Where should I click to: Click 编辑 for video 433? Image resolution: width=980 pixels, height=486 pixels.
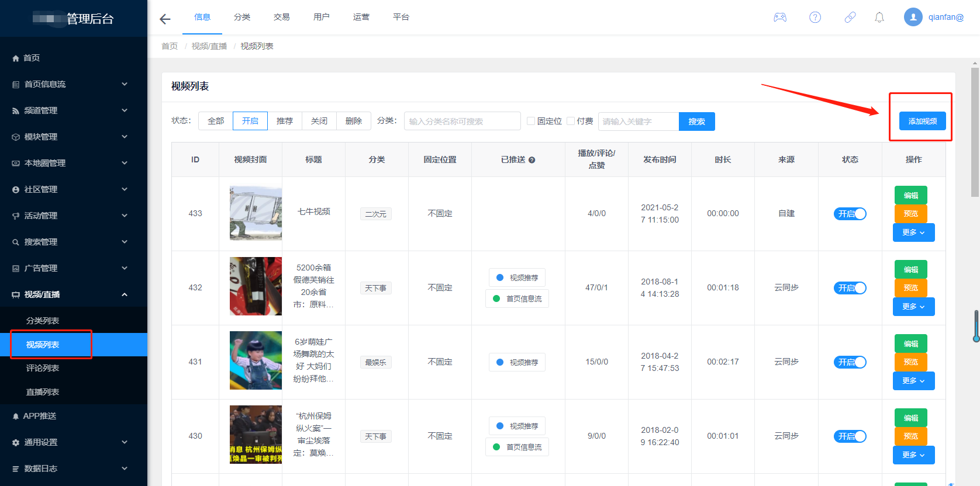pyautogui.click(x=911, y=195)
